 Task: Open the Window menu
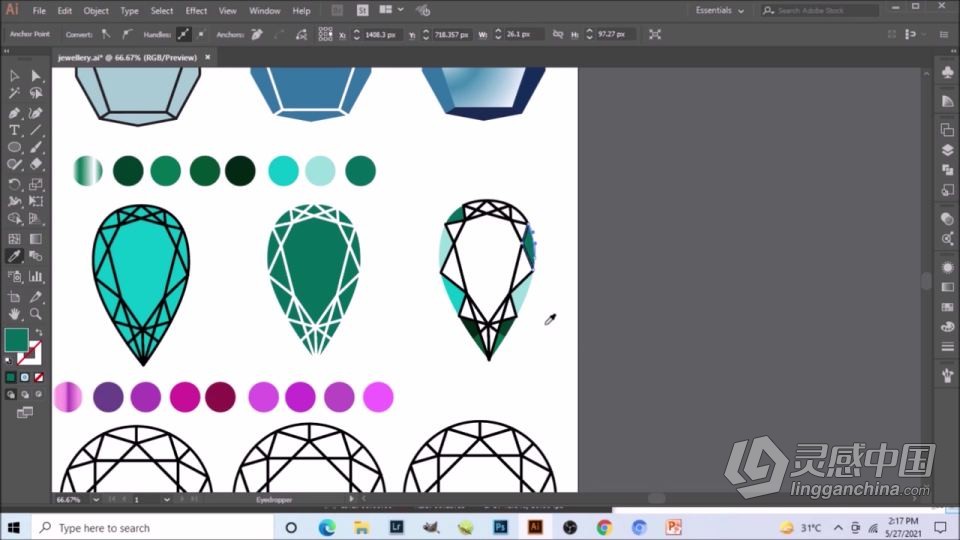pyautogui.click(x=264, y=10)
